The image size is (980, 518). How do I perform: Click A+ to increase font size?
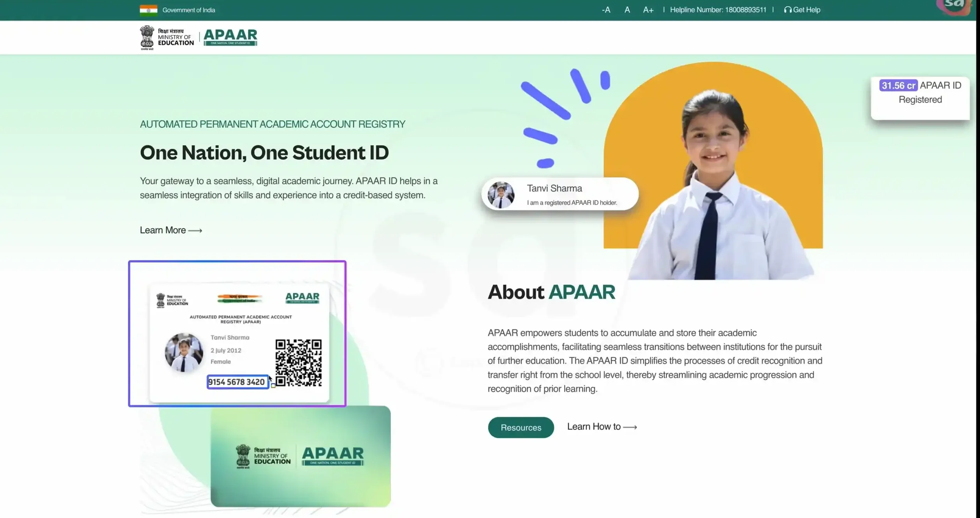coord(647,9)
